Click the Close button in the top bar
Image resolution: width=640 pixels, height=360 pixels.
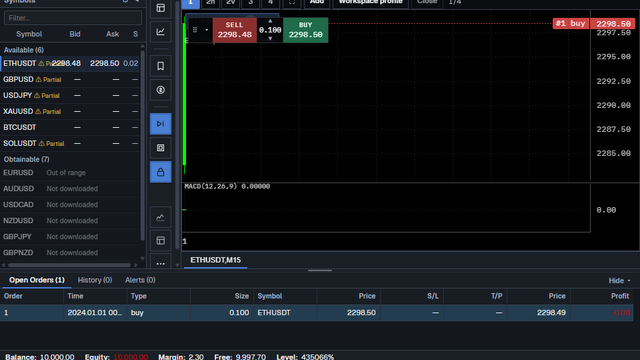pyautogui.click(x=427, y=2)
